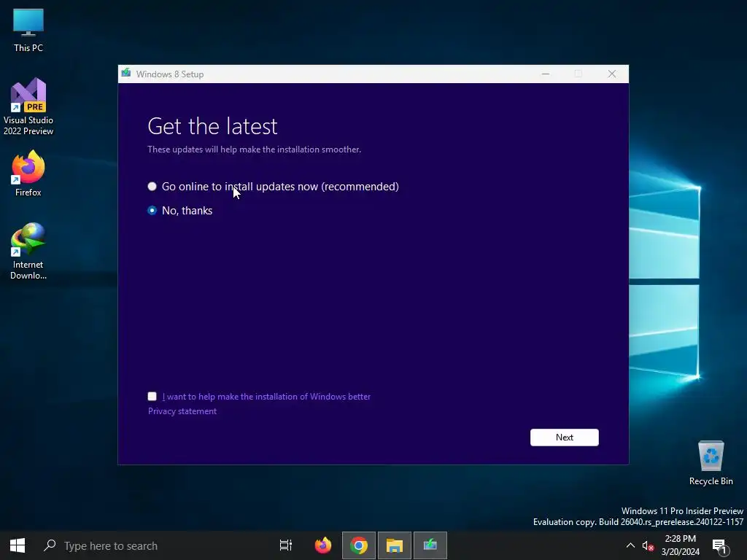This screenshot has width=747, height=560.
Task: Open the Windows Start menu
Action: [x=18, y=545]
